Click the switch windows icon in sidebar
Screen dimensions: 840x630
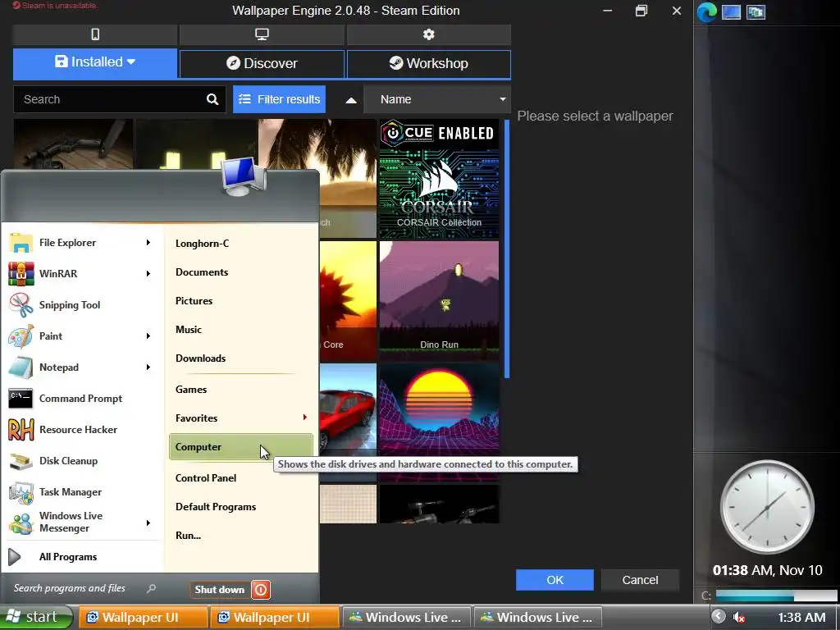(x=756, y=11)
